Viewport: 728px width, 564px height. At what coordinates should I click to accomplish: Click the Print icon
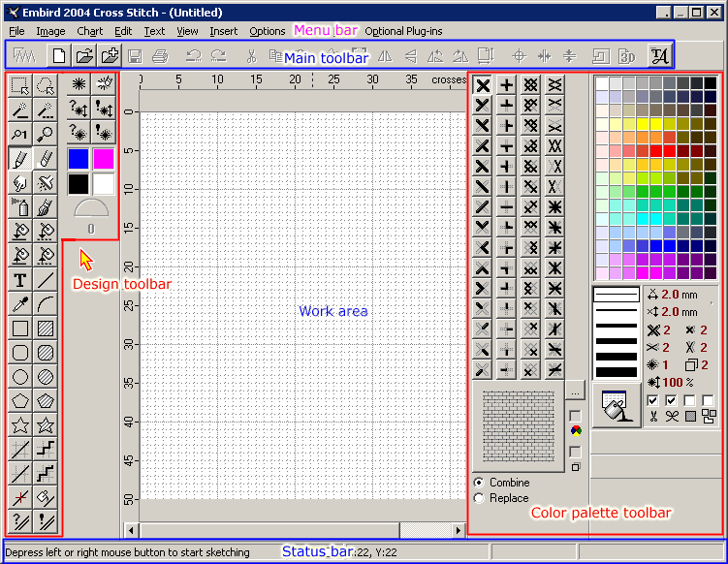[x=160, y=56]
